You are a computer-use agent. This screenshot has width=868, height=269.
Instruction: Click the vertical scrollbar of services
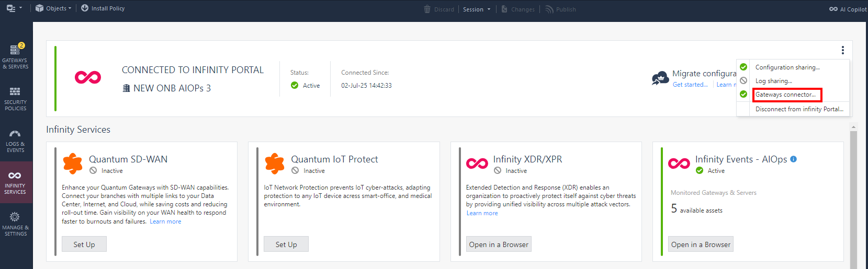(x=853, y=198)
